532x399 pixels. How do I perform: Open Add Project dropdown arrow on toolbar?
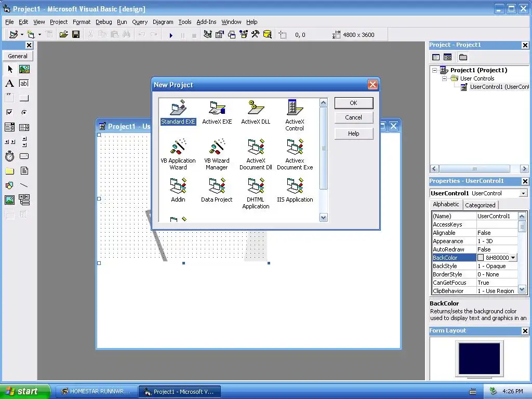tap(22, 35)
